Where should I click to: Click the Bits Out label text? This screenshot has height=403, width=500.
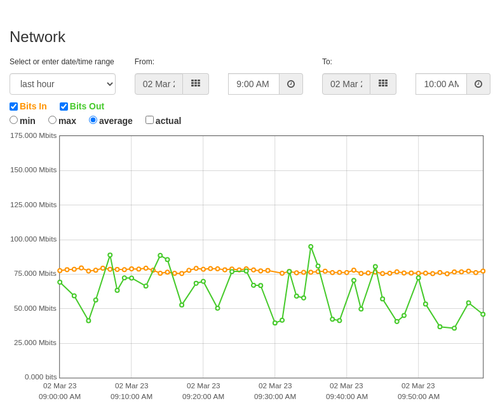[87, 106]
